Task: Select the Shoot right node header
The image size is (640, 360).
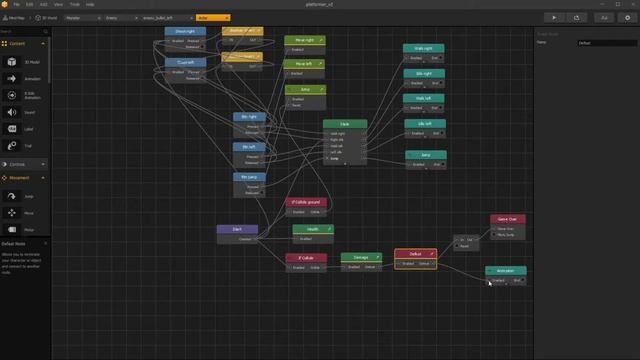Action: 185,31
